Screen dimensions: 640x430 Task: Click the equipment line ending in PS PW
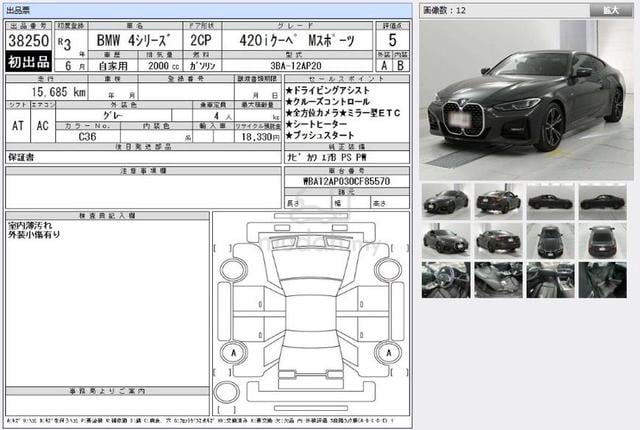click(327, 157)
